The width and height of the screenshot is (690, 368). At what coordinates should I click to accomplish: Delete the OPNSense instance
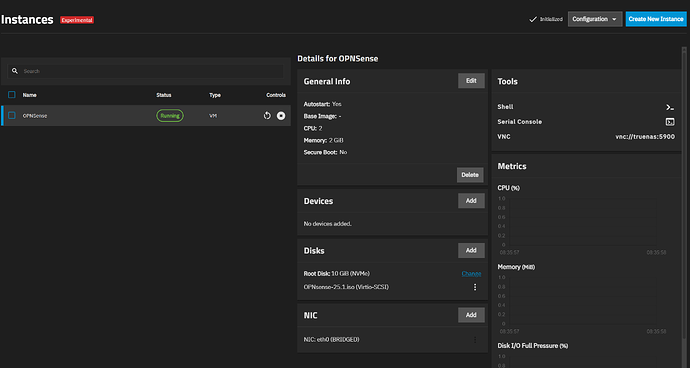point(470,175)
